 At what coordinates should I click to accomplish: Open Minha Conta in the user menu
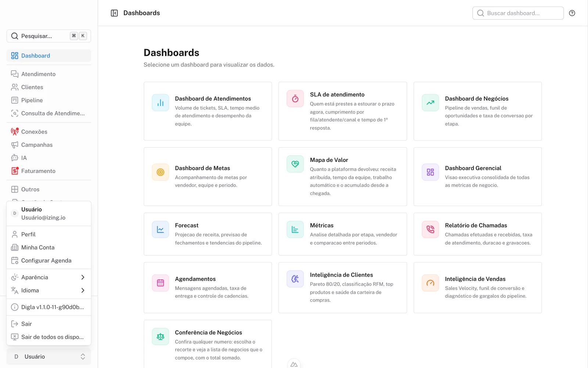[49, 247]
